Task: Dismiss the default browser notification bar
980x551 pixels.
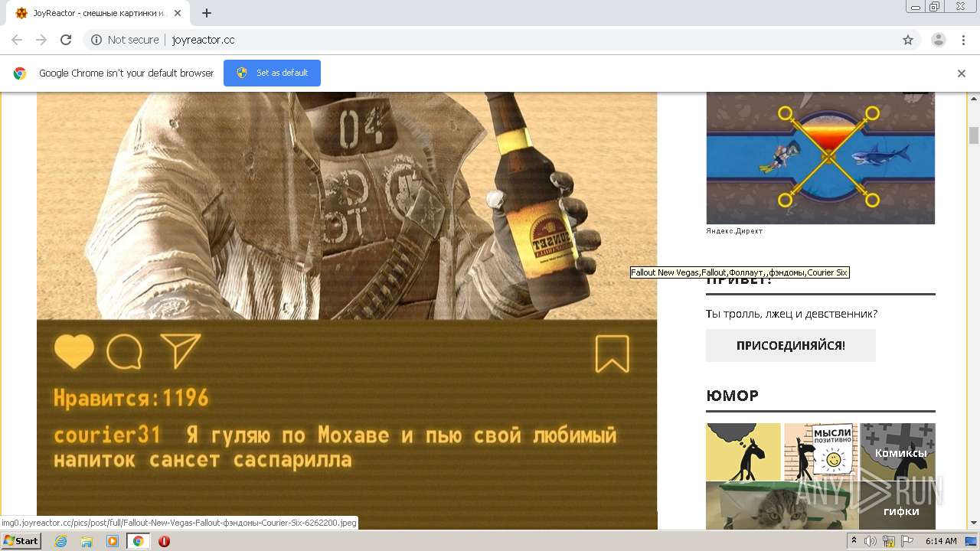Action: (962, 73)
